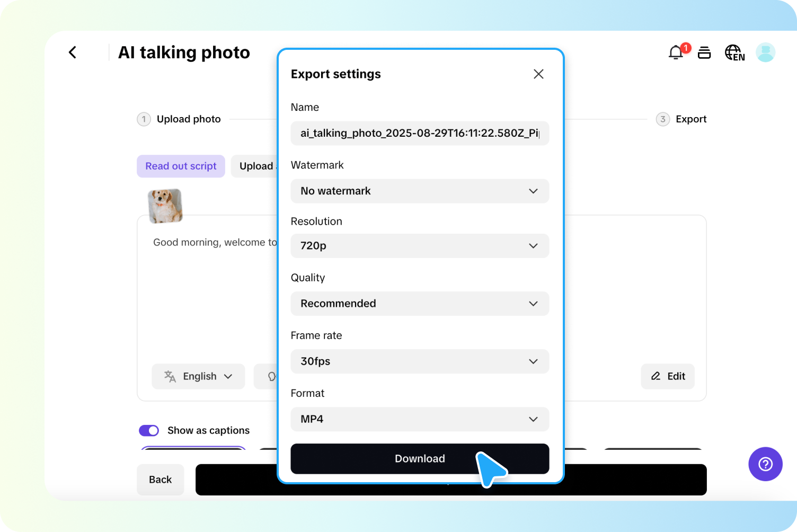Image resolution: width=797 pixels, height=532 pixels.
Task: Open the help question mark button
Action: point(765,464)
